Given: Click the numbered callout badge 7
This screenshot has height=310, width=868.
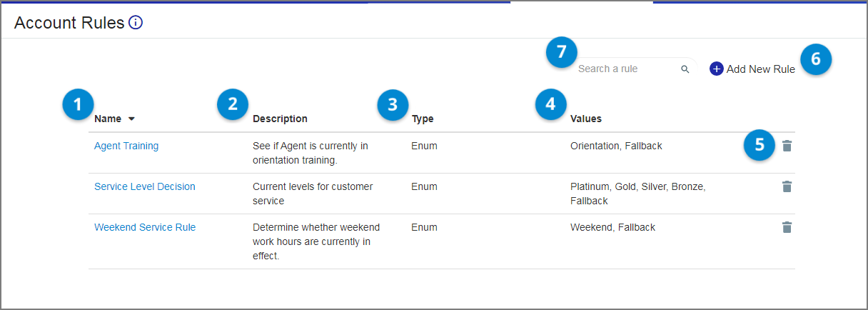Looking at the screenshot, I should coord(562,52).
